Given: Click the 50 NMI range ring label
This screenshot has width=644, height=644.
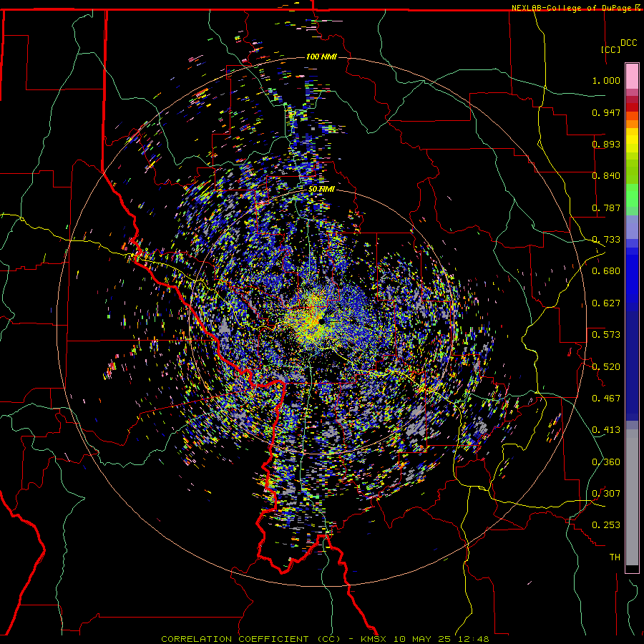Looking at the screenshot, I should pyautogui.click(x=321, y=190).
